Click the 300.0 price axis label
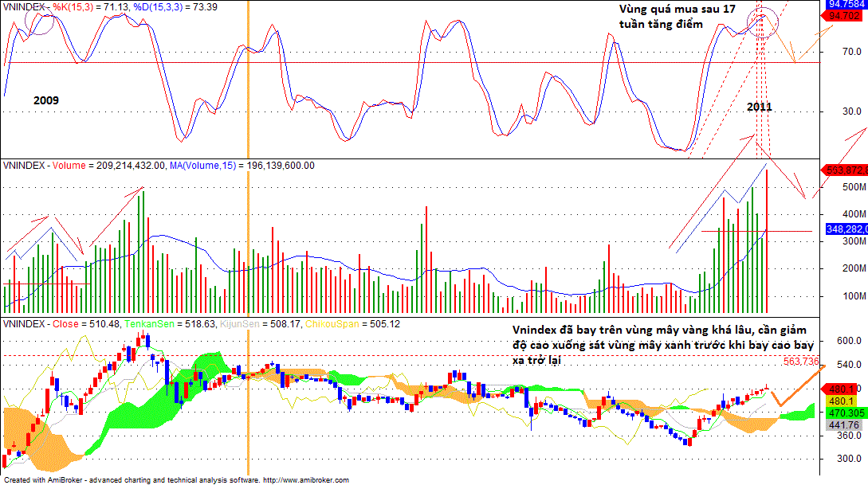Viewport: 868px width, 485px height. click(x=849, y=459)
